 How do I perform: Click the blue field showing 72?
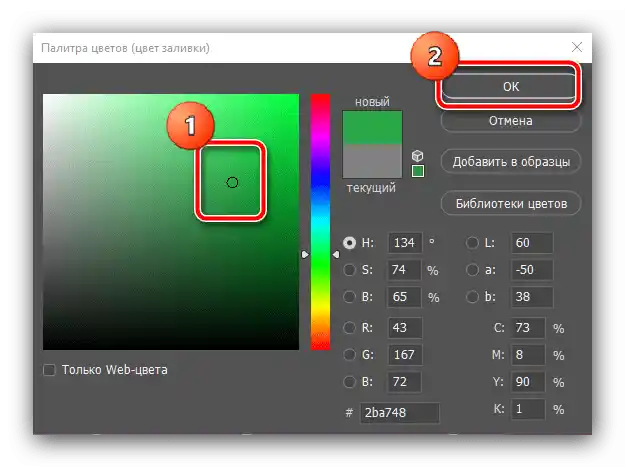[405, 382]
